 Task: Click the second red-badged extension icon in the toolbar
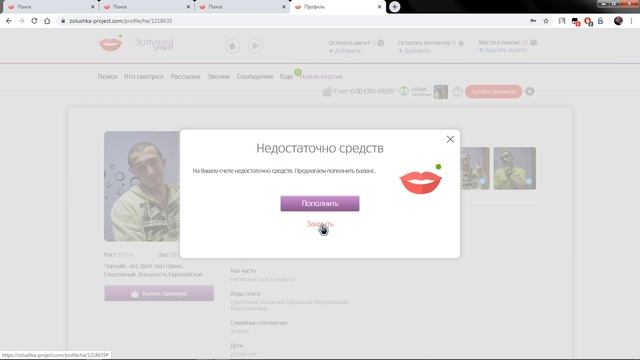(x=588, y=21)
